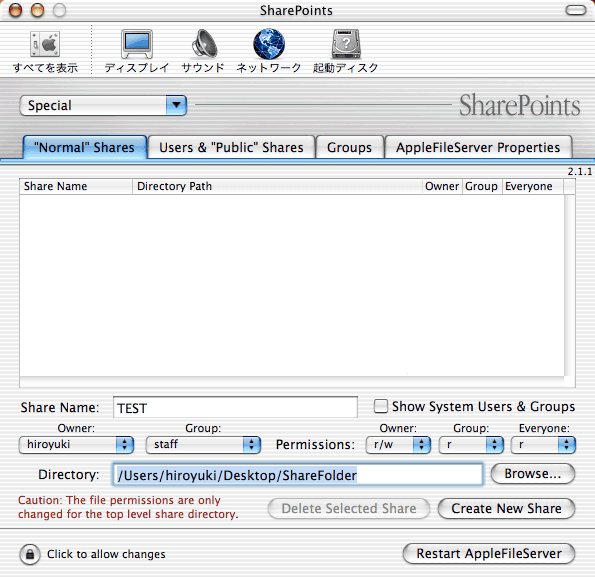Click Create New Share button
The image size is (595, 577).
(507, 508)
